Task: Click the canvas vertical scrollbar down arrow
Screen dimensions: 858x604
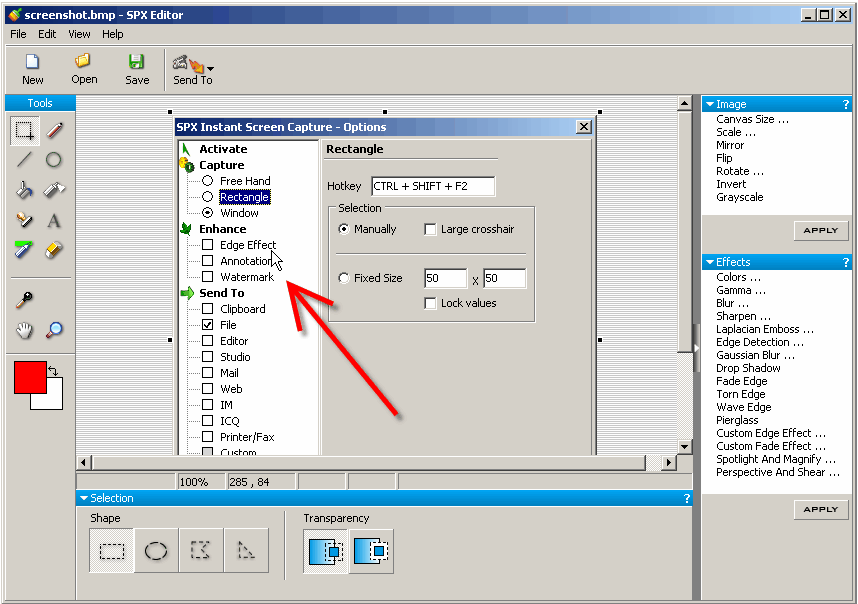Action: [685, 446]
